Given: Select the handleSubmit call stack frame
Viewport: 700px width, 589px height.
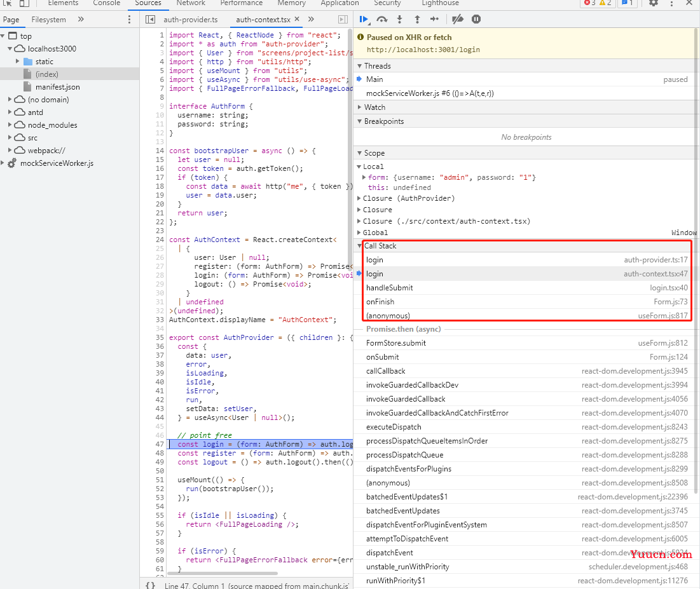Looking at the screenshot, I should (527, 288).
